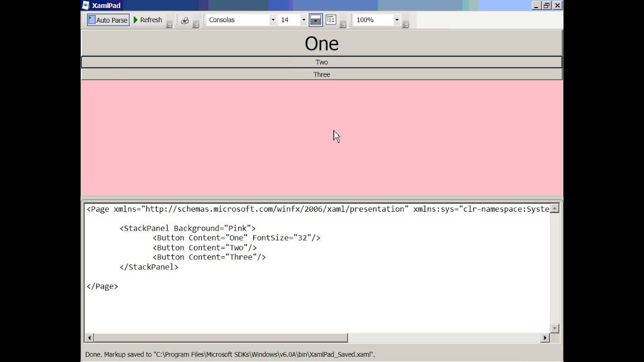Click the closing </StackPanel> tag
This screenshot has width=644, height=362.
[x=149, y=267]
